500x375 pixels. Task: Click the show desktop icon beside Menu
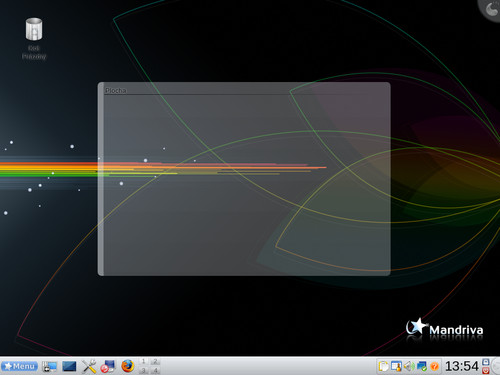49,366
